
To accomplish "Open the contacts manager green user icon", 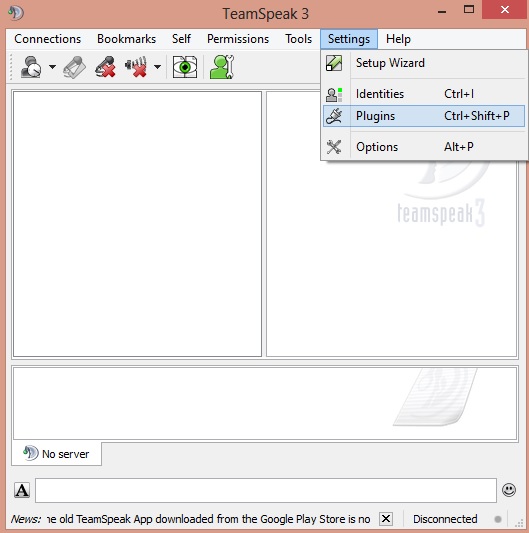I will pos(222,67).
